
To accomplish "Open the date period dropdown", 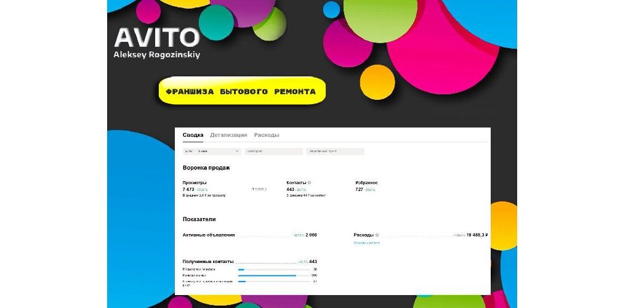I will 212,151.
